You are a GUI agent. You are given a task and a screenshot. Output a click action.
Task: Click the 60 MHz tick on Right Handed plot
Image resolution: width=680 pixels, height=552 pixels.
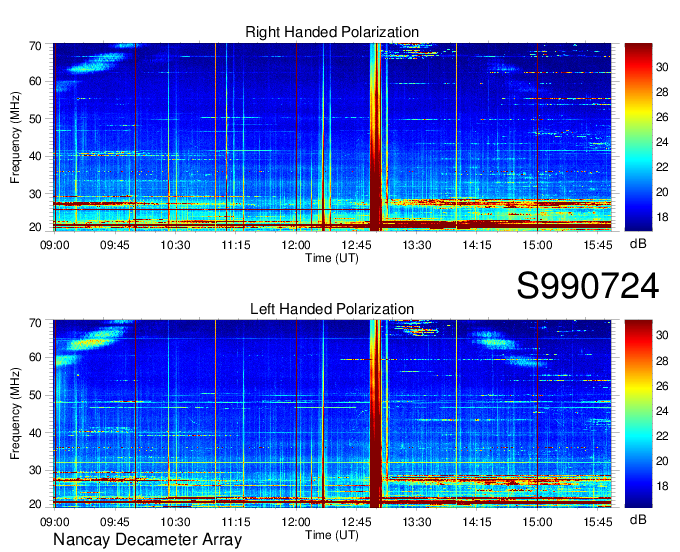[35, 81]
